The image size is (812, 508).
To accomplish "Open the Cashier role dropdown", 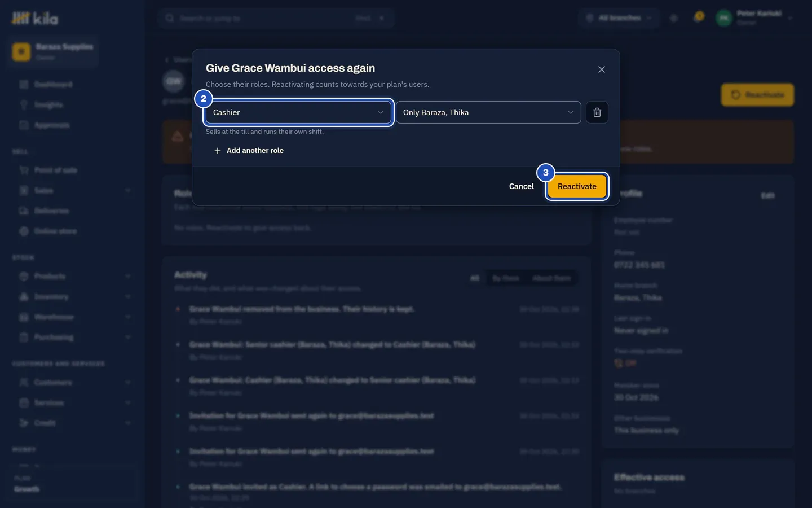I will [298, 112].
